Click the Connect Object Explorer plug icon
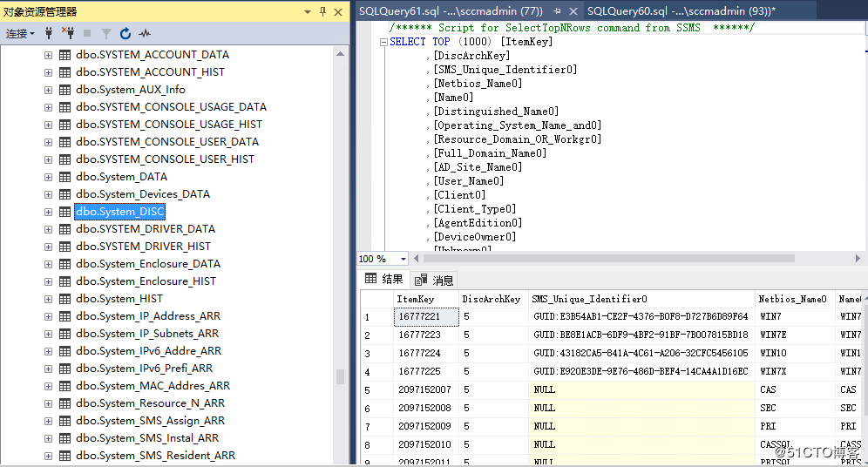The height and width of the screenshot is (467, 868). pyautogui.click(x=49, y=33)
